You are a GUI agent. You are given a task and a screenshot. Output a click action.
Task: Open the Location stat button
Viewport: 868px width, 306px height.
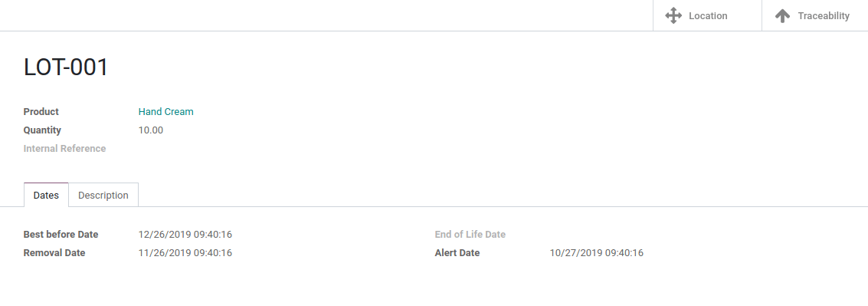click(707, 15)
